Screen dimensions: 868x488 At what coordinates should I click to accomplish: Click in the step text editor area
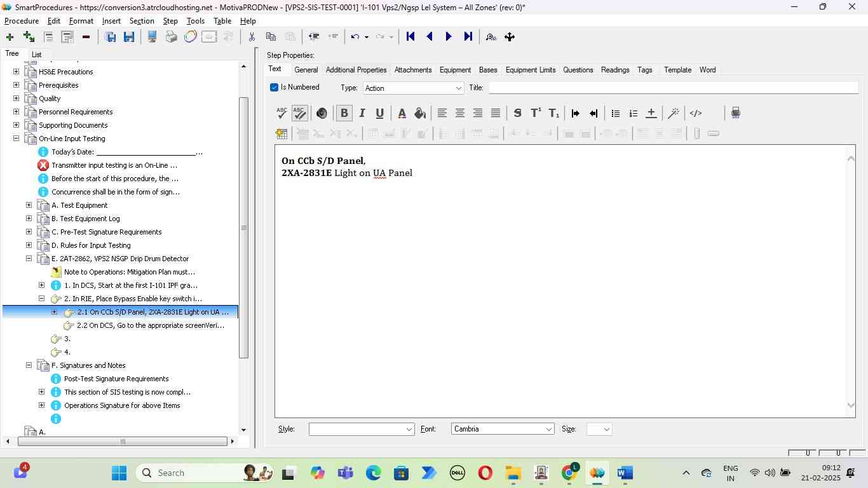click(561, 281)
